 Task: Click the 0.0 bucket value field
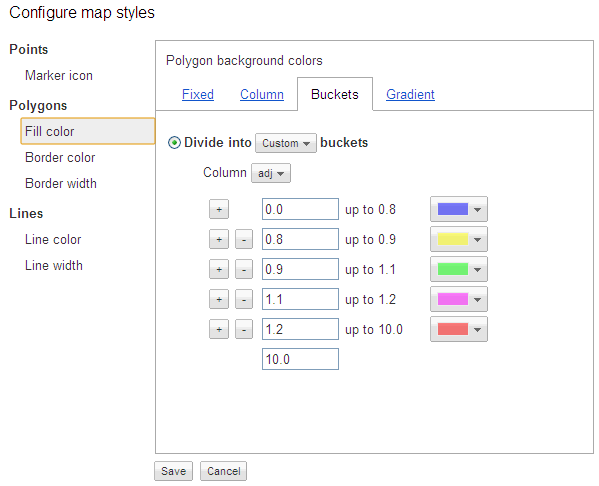[300, 209]
